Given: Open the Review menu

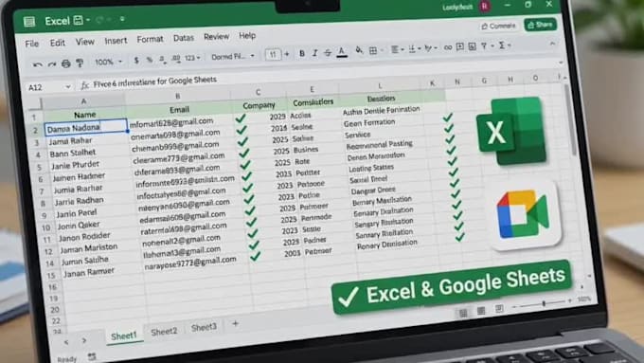Looking at the screenshot, I should [217, 37].
